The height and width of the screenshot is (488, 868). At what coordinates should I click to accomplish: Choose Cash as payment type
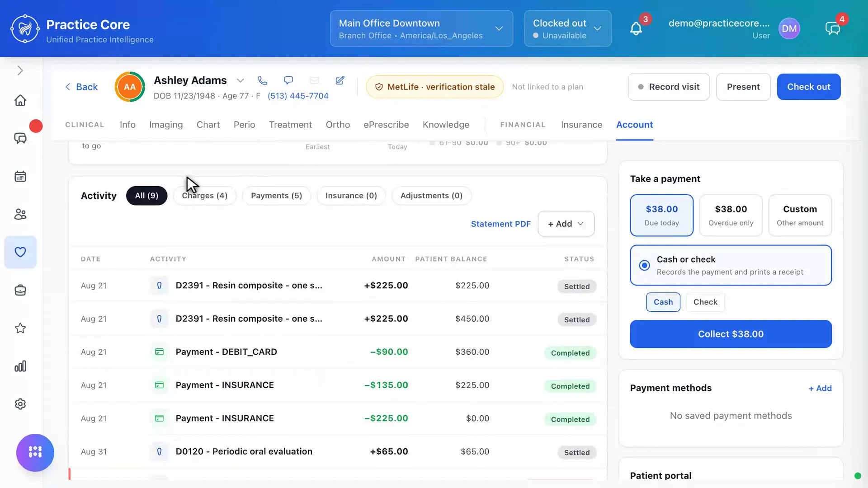[x=663, y=302]
